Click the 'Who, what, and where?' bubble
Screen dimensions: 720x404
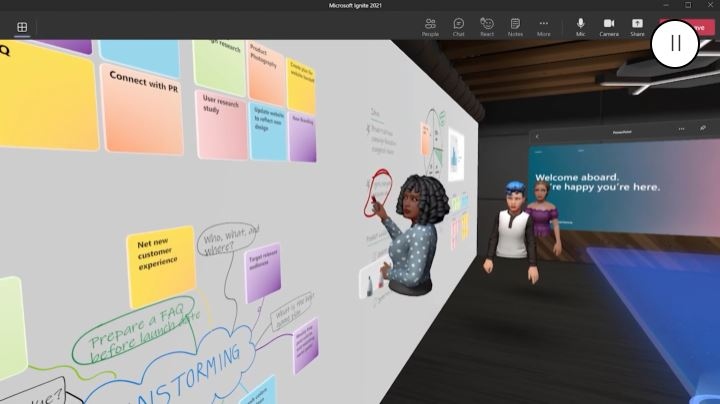(x=229, y=240)
